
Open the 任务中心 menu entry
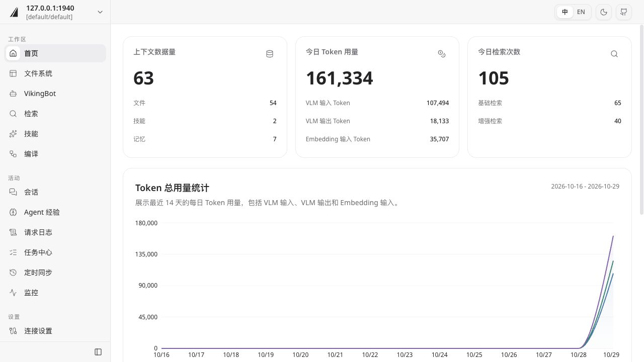tap(55, 252)
